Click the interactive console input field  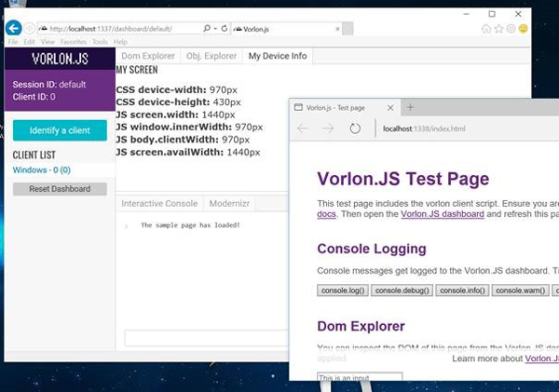(207, 338)
